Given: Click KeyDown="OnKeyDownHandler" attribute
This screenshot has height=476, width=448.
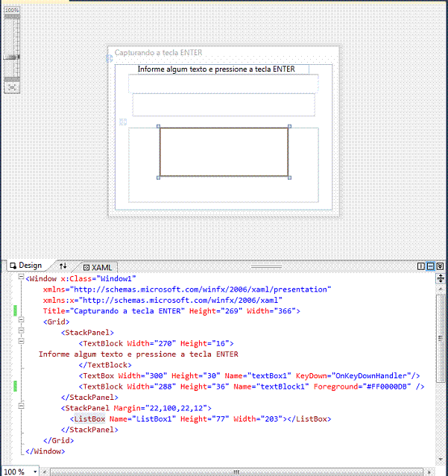Looking at the screenshot, I should (353, 376).
